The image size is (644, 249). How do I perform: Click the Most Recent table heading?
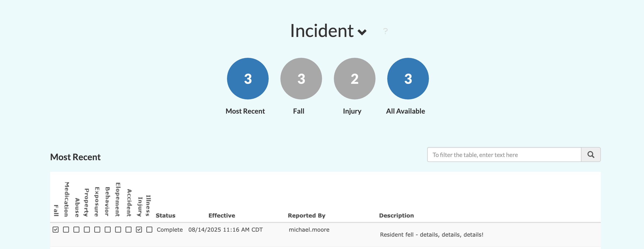point(75,157)
